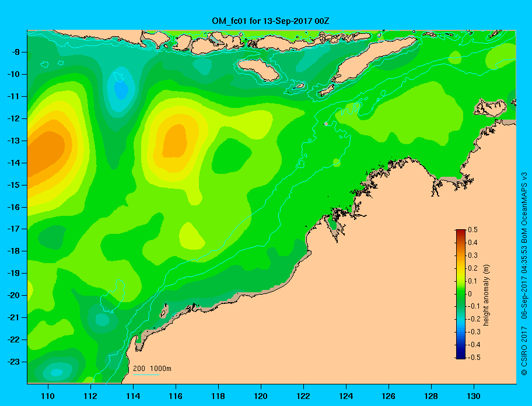The width and height of the screenshot is (532, 406).
Task: Click the blue negative anomaly eddy near 113E 11S
Action: pyautogui.click(x=121, y=90)
